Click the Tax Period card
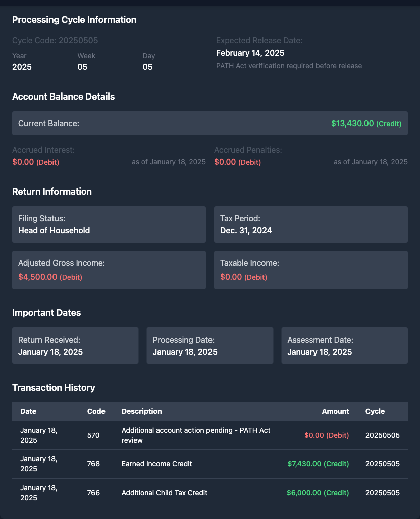This screenshot has width=420, height=519. click(310, 224)
